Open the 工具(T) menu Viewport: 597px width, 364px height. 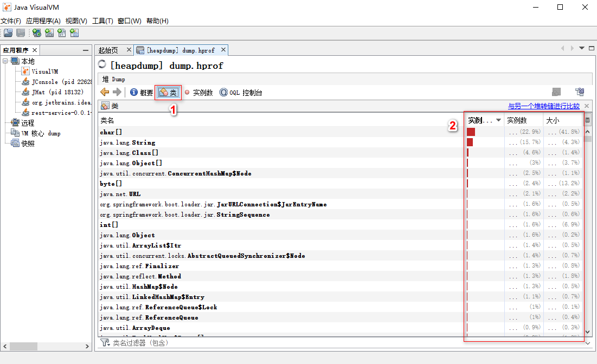tap(102, 21)
